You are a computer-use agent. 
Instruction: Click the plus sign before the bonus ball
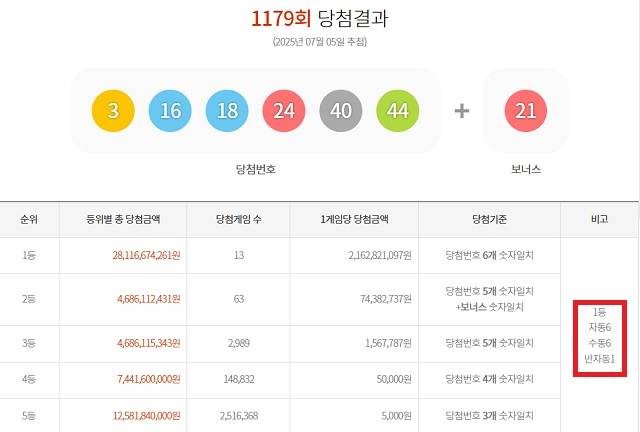(462, 111)
